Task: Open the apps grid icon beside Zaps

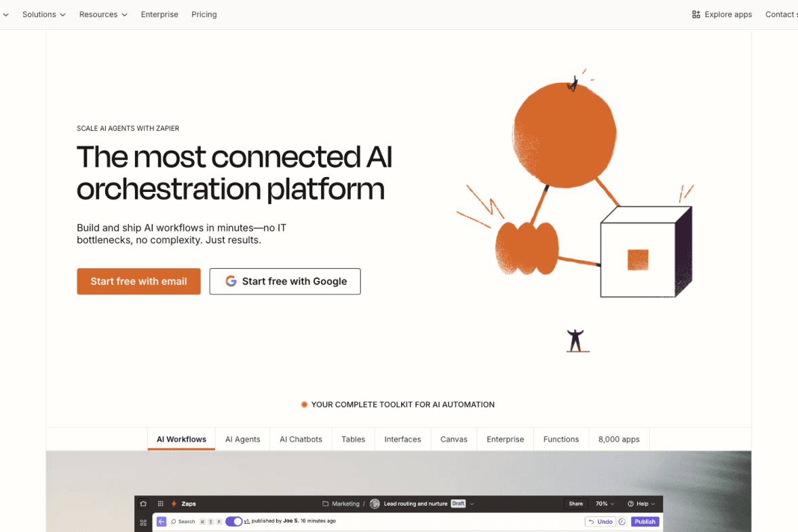Action: [x=160, y=504]
